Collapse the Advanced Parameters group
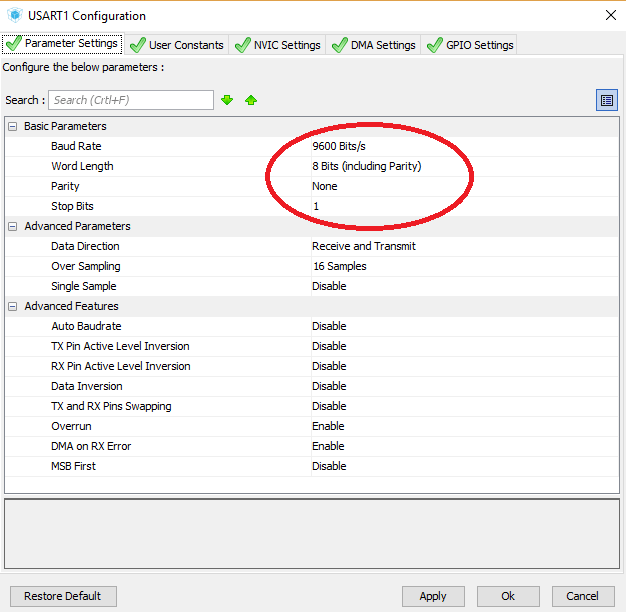Image resolution: width=626 pixels, height=612 pixels. pyautogui.click(x=12, y=226)
